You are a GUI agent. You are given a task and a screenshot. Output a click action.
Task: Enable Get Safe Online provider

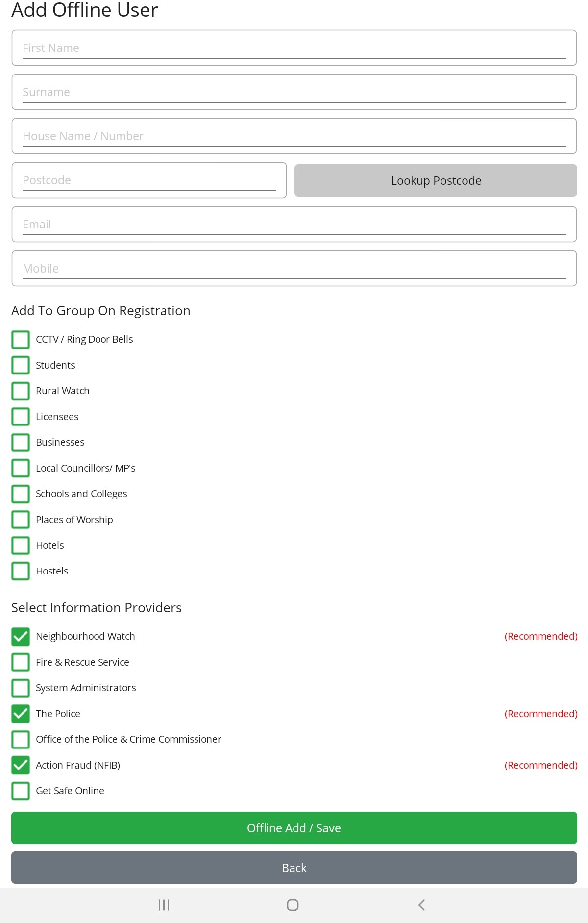(21, 791)
